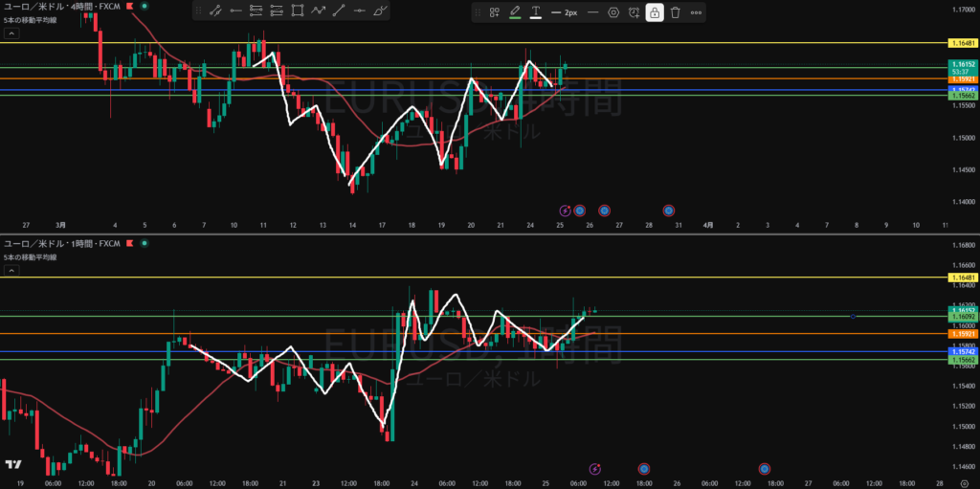
Task: Collapse the 4-hour chart indicator legend
Action: pos(11,33)
